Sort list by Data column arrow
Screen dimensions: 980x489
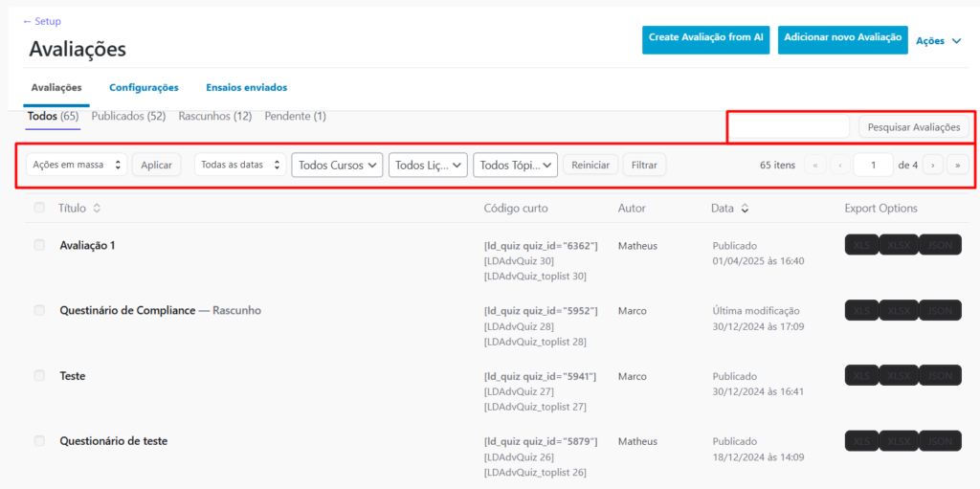[745, 208]
